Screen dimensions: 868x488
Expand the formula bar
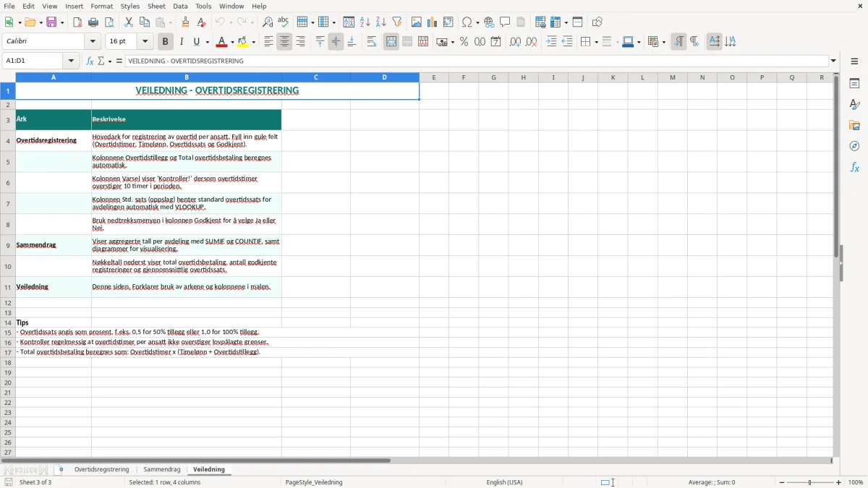834,61
